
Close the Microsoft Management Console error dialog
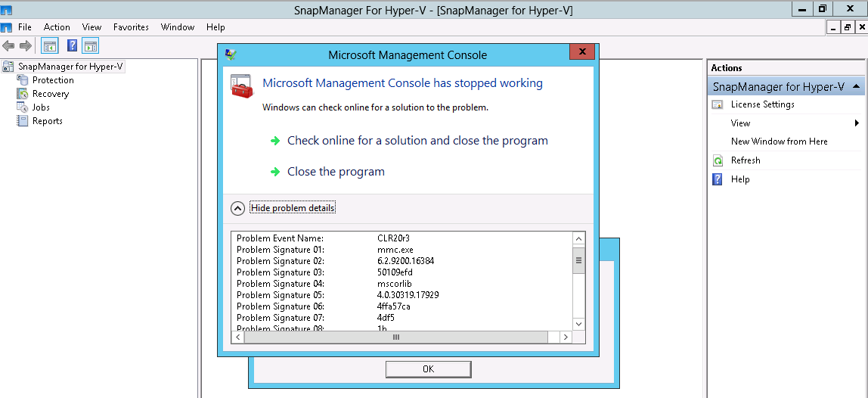[x=581, y=52]
